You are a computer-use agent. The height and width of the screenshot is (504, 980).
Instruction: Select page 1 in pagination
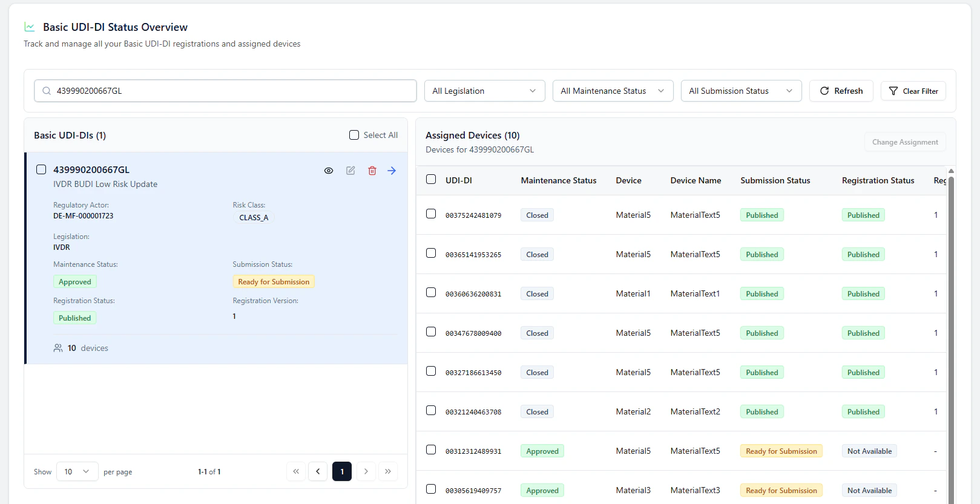click(342, 471)
